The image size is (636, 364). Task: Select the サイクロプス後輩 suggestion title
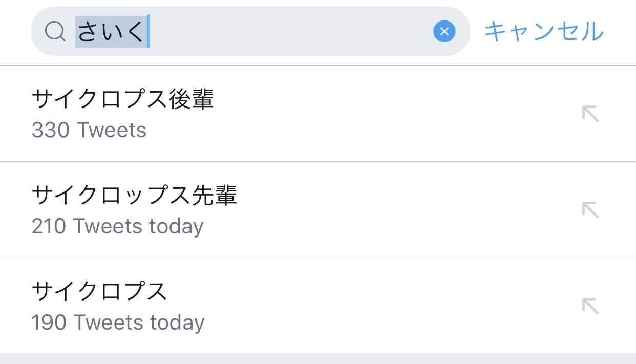122,99
